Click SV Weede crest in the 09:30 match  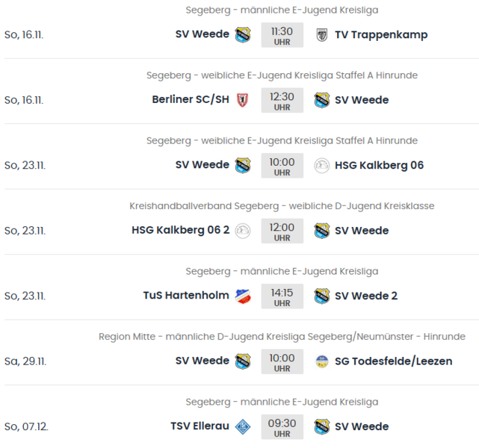coord(322,426)
